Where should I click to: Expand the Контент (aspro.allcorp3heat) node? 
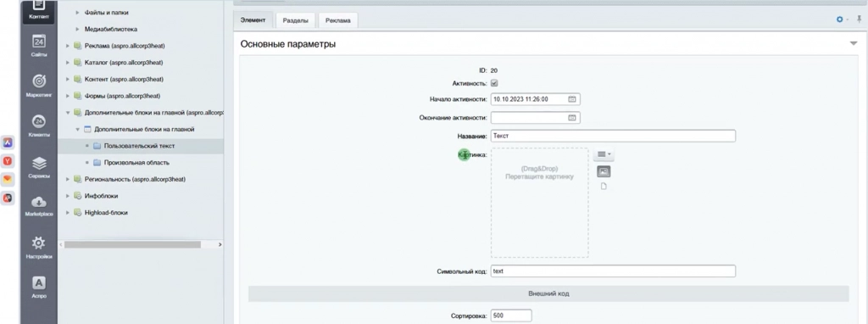click(68, 79)
